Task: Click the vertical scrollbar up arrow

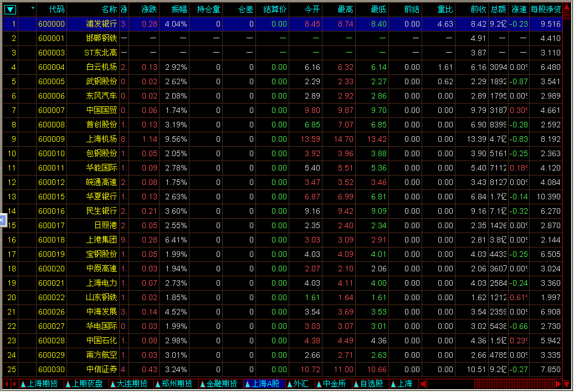Action: point(567,7)
